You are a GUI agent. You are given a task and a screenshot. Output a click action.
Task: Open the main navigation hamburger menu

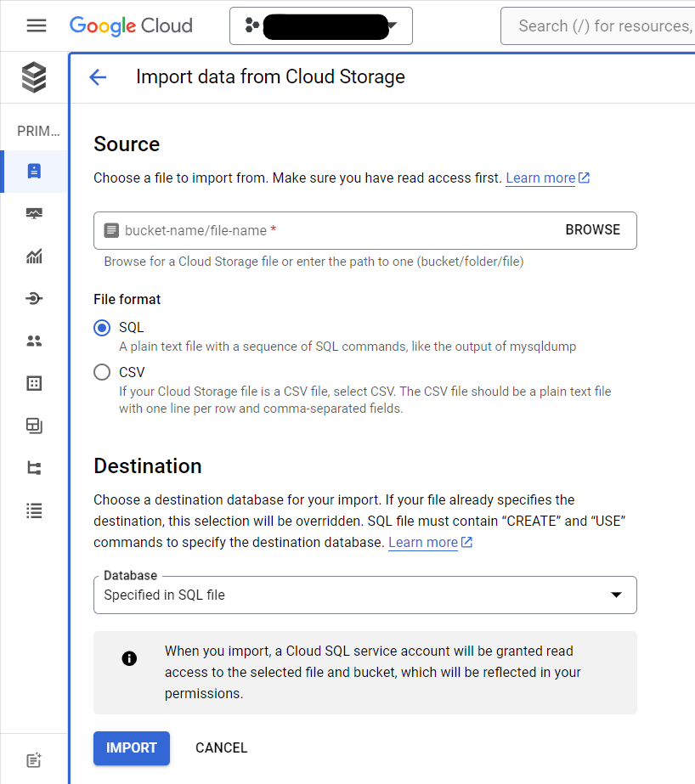tap(36, 25)
